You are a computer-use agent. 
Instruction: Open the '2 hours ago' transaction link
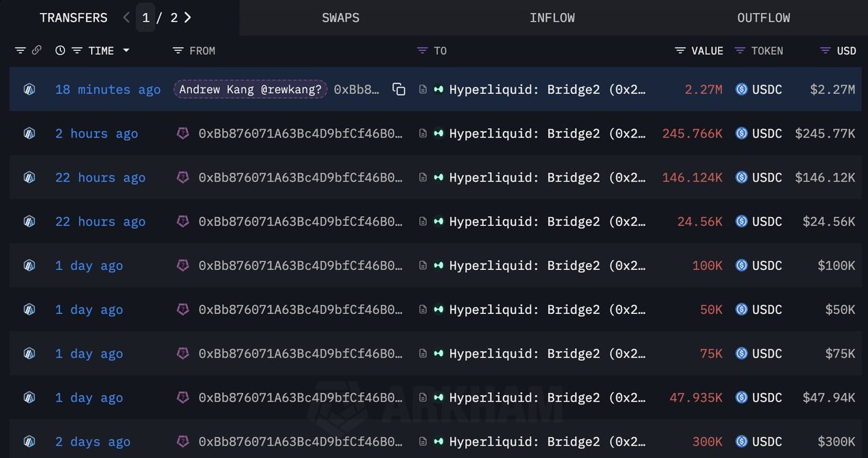point(96,134)
